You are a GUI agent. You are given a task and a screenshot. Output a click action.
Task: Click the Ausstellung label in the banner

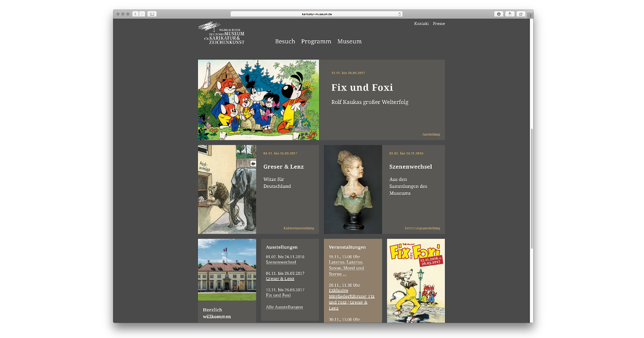coord(431,134)
